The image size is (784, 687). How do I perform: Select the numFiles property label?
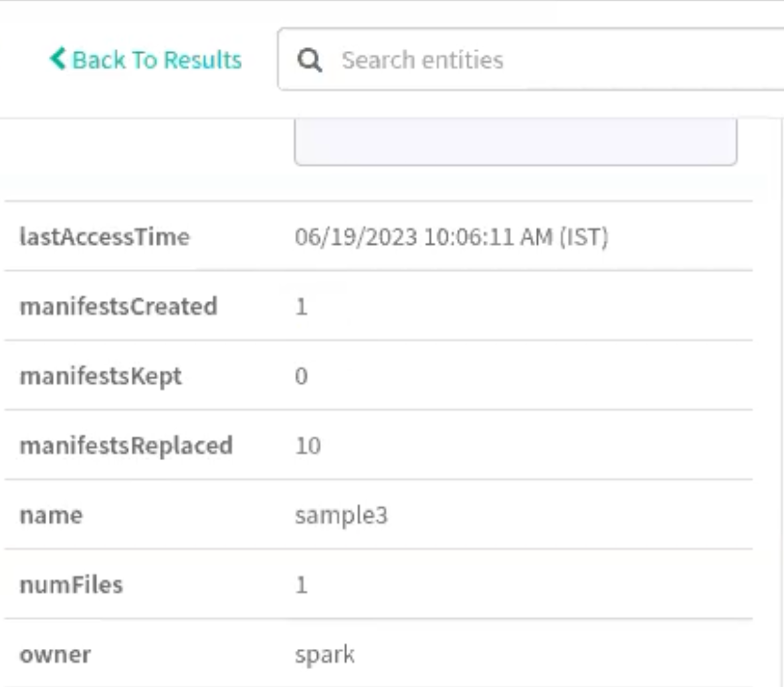click(x=71, y=585)
